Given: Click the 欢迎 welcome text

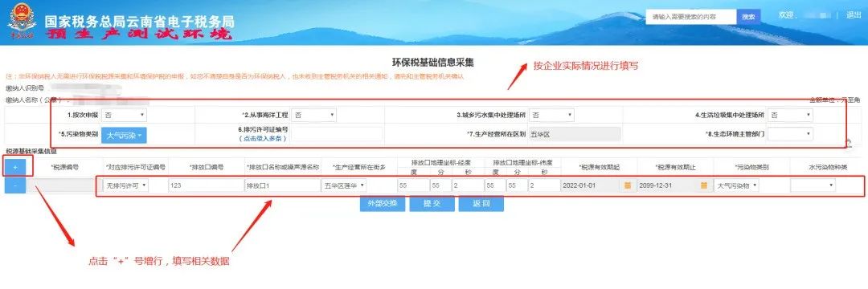Looking at the screenshot, I should [786, 15].
